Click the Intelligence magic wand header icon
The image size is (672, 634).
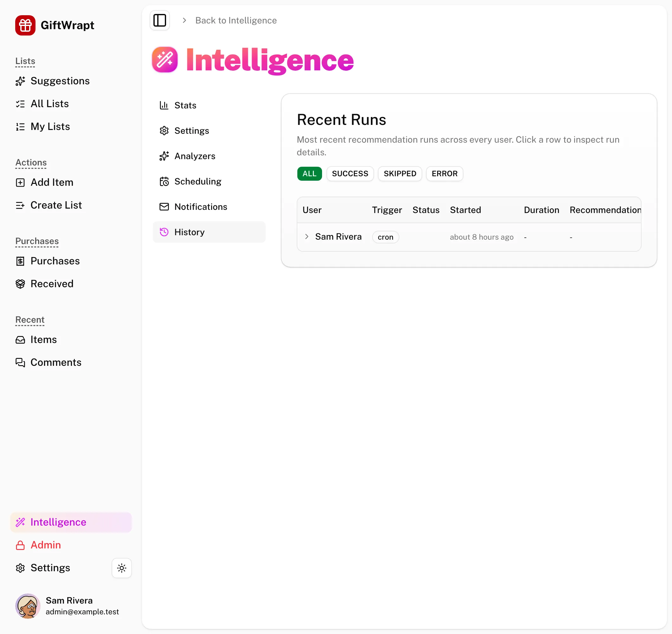click(x=165, y=60)
